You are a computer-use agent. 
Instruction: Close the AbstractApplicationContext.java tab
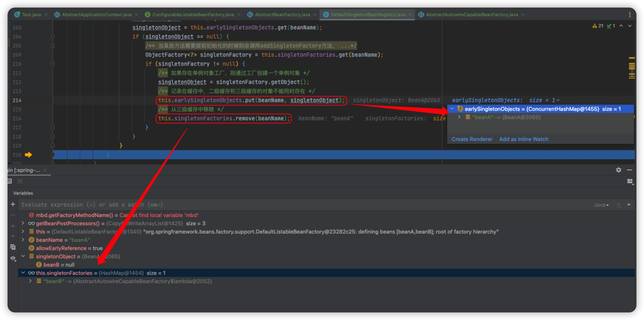(x=136, y=15)
